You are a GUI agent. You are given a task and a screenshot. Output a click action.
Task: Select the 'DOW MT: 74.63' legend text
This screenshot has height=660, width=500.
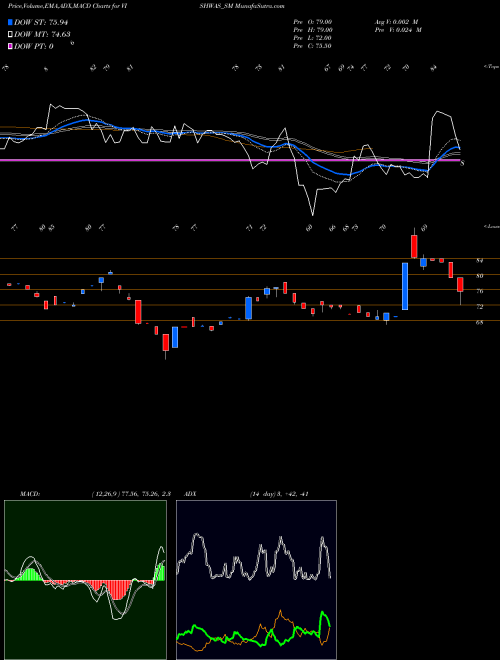pos(42,35)
